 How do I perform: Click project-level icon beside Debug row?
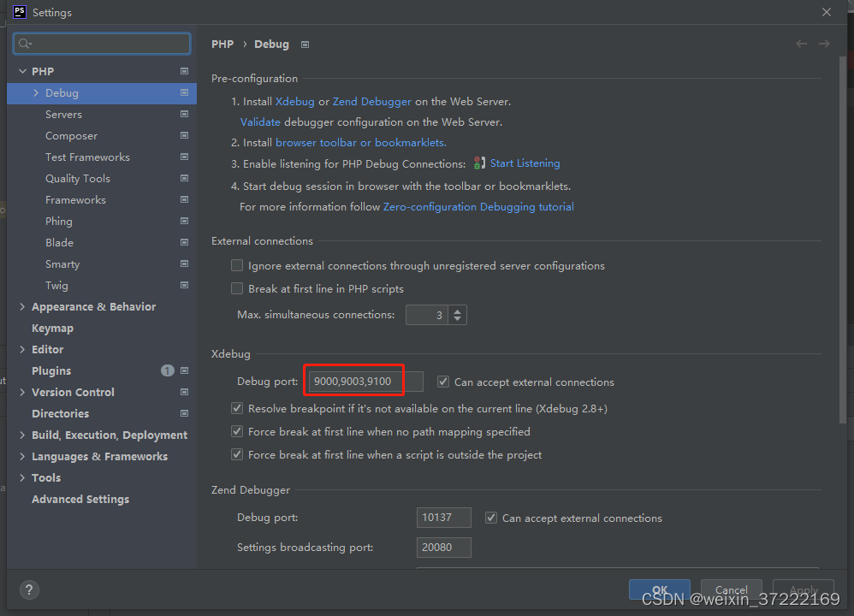coord(184,92)
